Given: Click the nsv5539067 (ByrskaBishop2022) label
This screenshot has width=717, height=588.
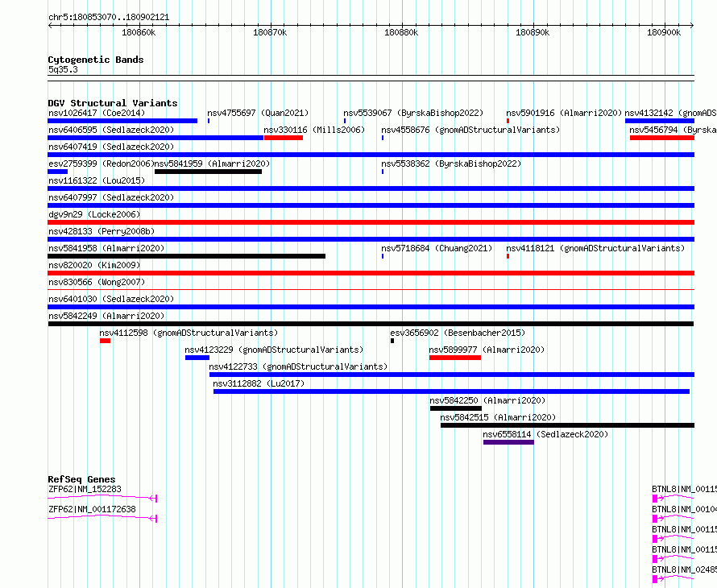Looking at the screenshot, I should point(413,113).
